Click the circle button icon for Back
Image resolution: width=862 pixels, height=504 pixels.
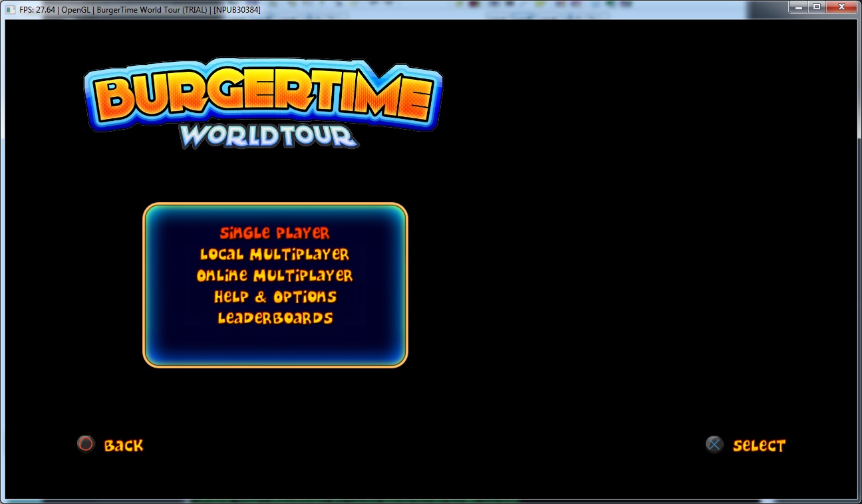86,444
